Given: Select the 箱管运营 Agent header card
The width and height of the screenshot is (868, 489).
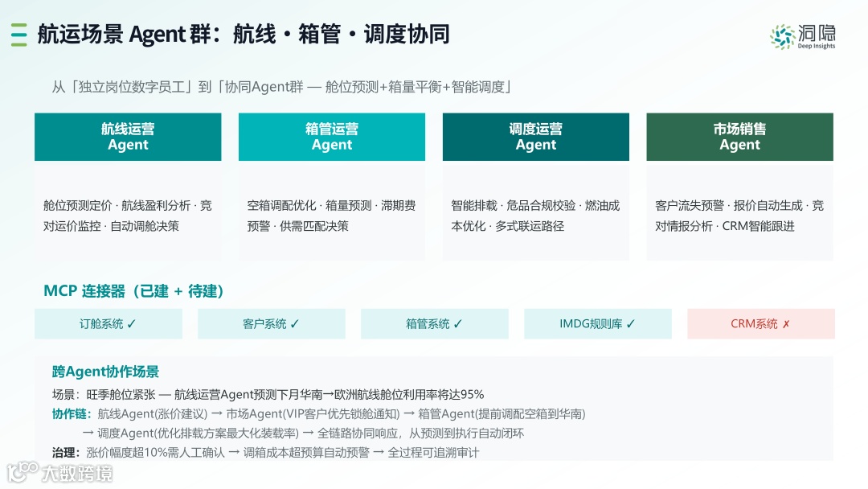Looking at the screenshot, I should pos(332,137).
